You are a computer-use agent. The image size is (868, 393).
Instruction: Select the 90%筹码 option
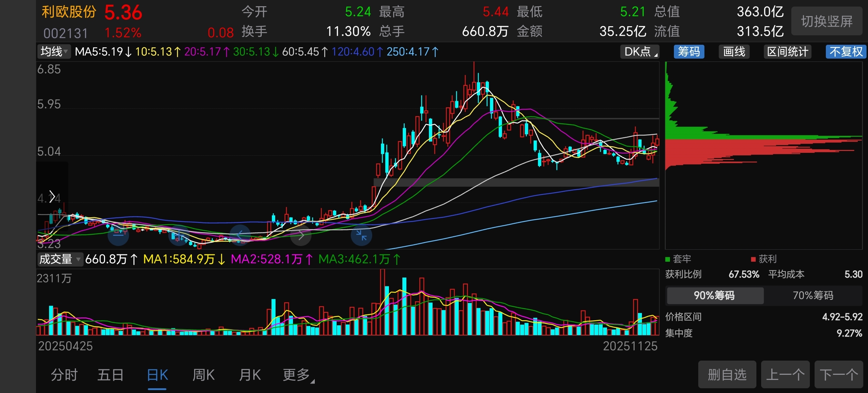pos(715,295)
